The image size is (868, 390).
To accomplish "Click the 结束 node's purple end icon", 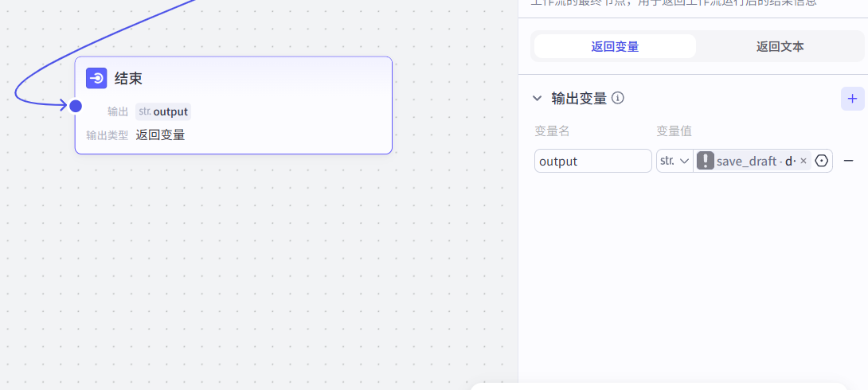I will pyautogui.click(x=96, y=78).
